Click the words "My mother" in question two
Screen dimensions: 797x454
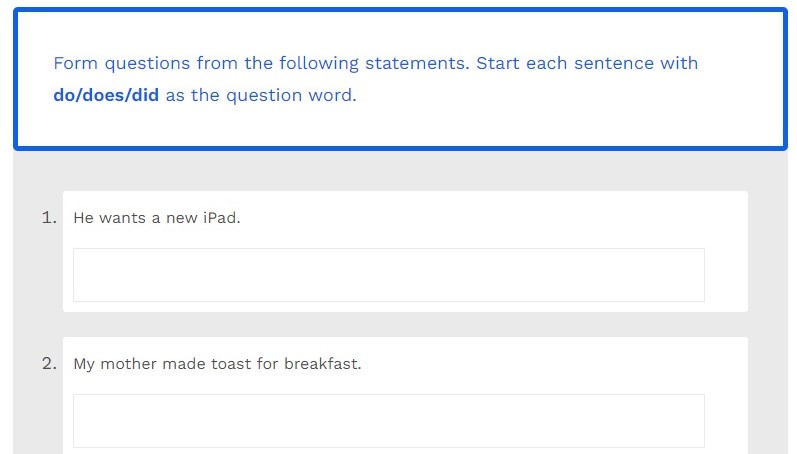click(x=112, y=364)
